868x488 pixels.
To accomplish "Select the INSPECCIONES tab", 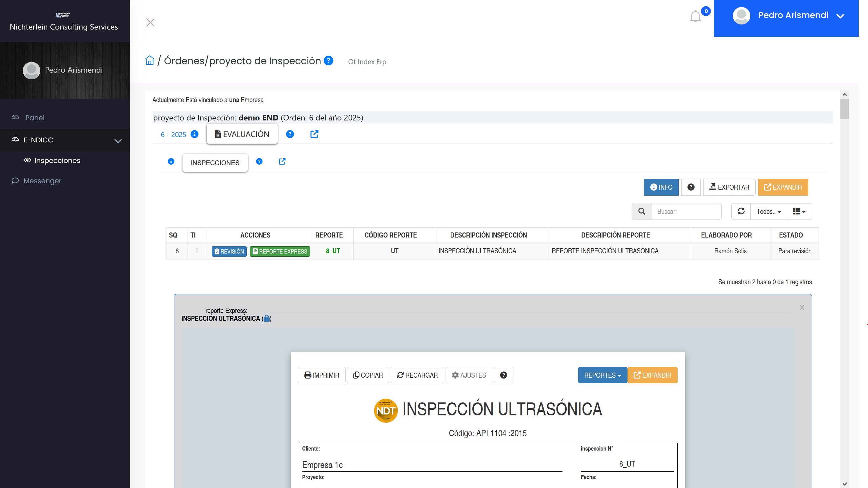I will [x=215, y=163].
